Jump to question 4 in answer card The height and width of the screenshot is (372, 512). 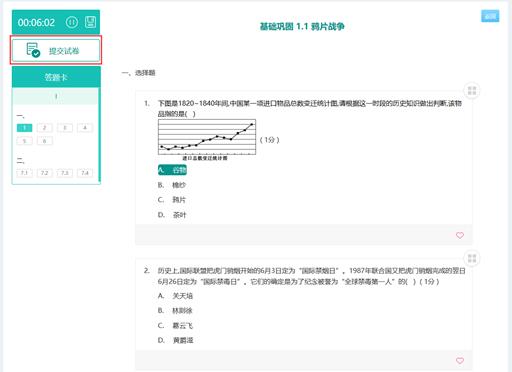click(85, 128)
